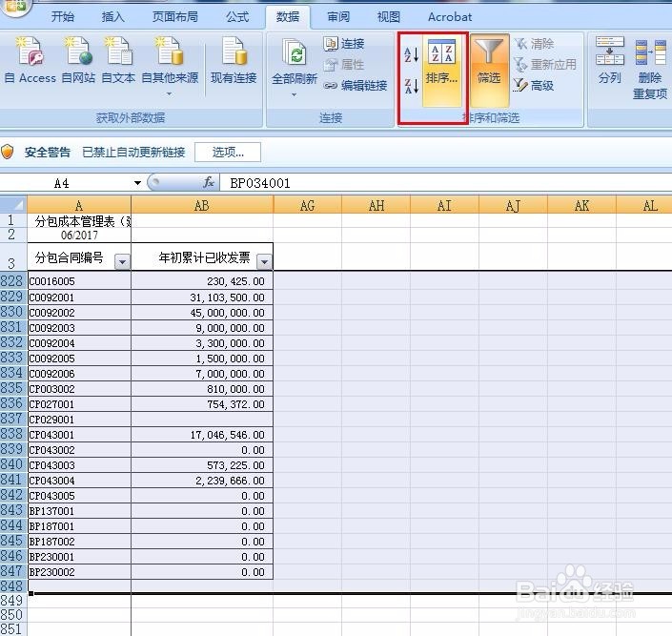Sort descending Z to A

[x=411, y=86]
